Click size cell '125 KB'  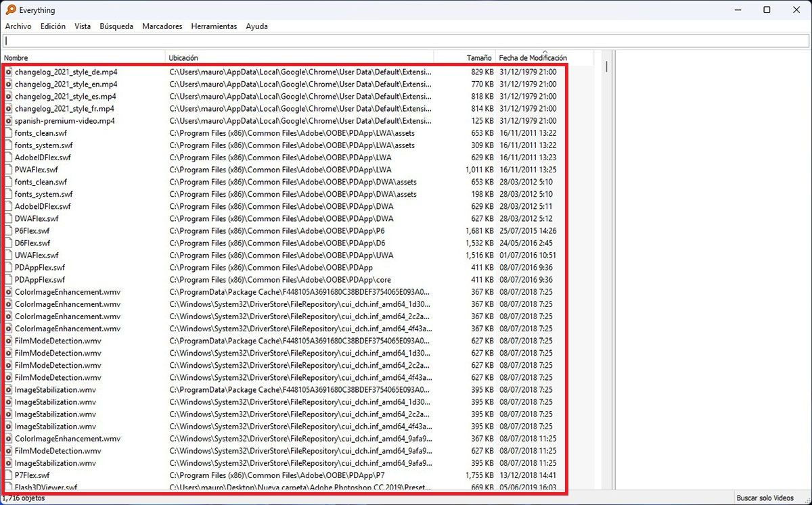pos(482,120)
